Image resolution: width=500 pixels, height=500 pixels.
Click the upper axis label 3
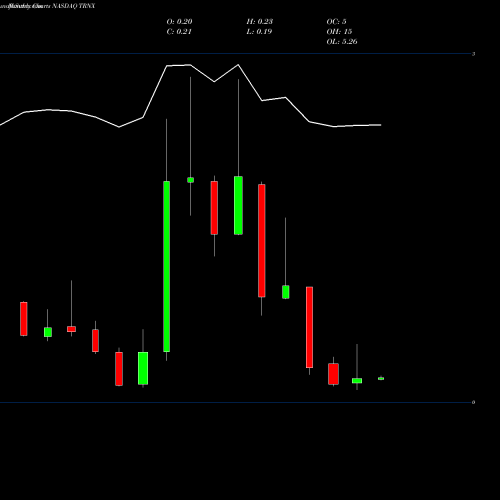pyautogui.click(x=473, y=54)
